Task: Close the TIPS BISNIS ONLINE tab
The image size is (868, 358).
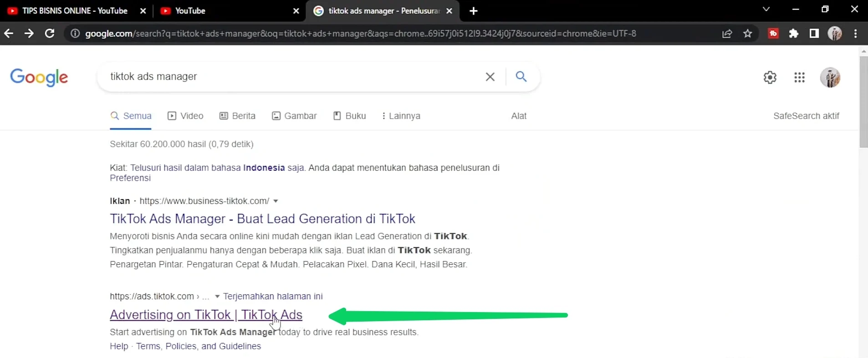Action: tap(143, 11)
